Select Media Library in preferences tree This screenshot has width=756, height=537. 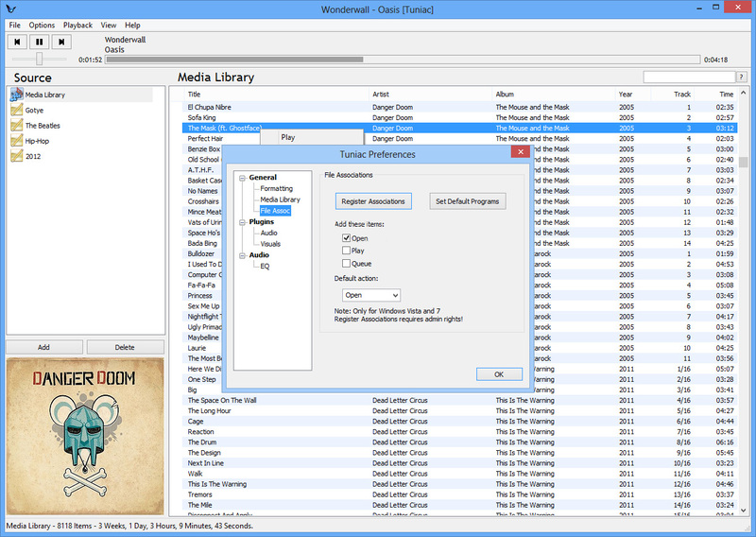(280, 199)
